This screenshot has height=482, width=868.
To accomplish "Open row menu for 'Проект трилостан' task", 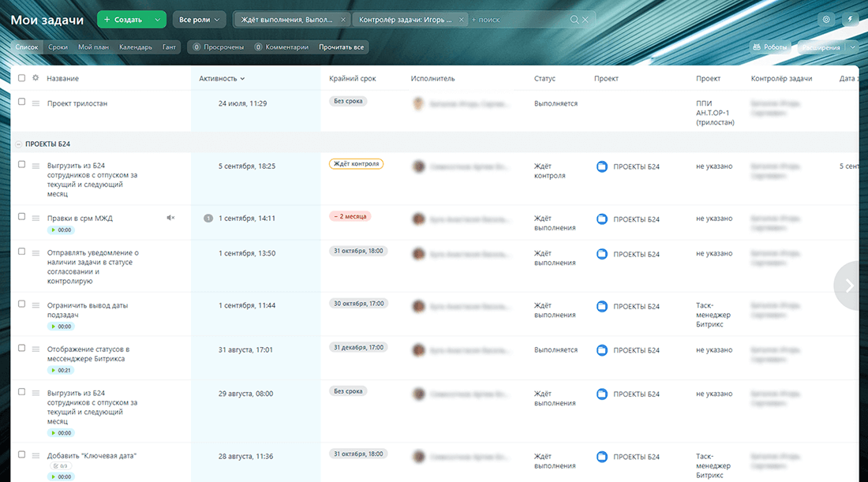I will point(36,103).
